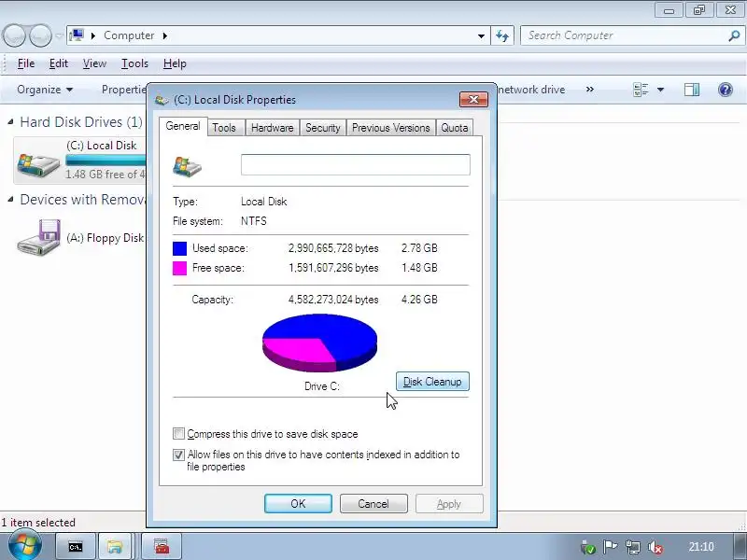This screenshot has width=747, height=560.
Task: Open Command Prompt from the taskbar
Action: click(76, 547)
